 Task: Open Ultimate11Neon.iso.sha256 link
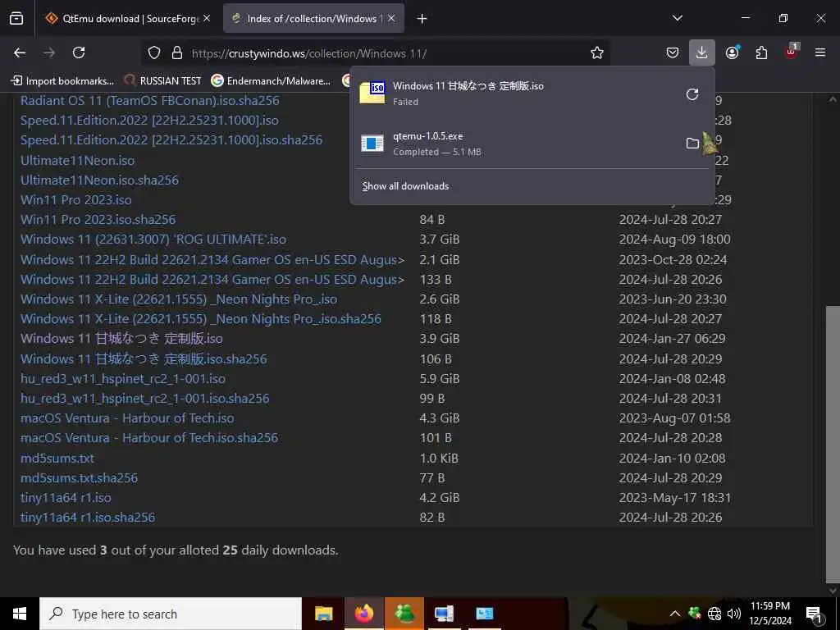click(x=99, y=180)
